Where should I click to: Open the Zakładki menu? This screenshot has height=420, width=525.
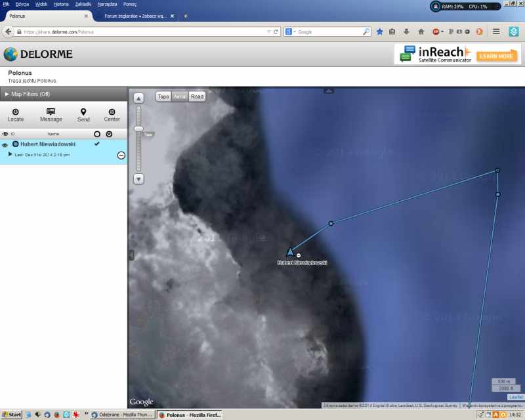83,4
